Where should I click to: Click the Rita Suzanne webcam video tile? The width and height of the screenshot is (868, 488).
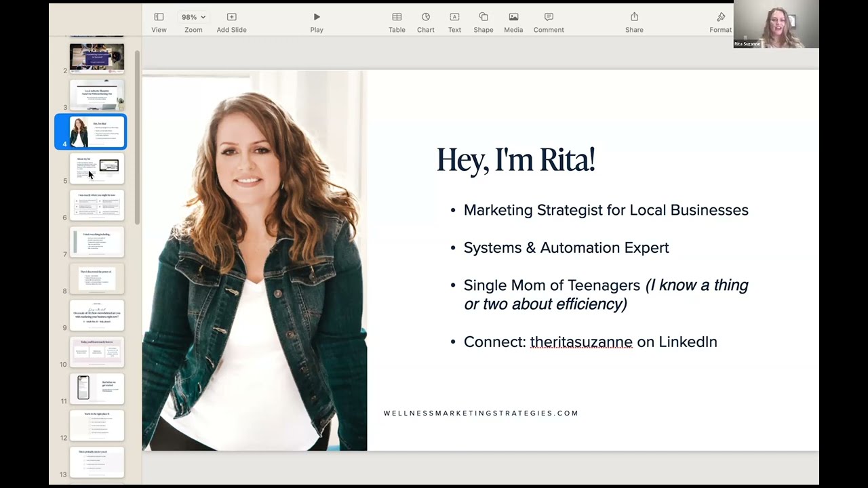(x=776, y=24)
